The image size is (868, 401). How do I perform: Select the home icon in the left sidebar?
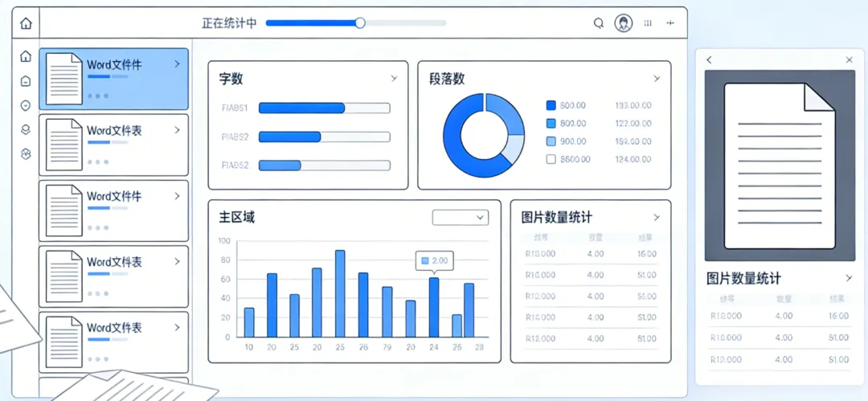point(26,56)
